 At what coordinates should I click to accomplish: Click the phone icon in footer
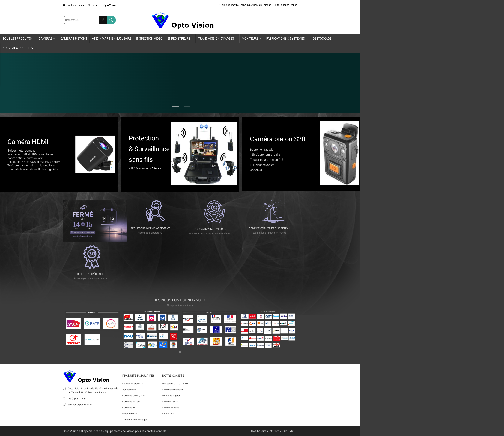point(64,399)
